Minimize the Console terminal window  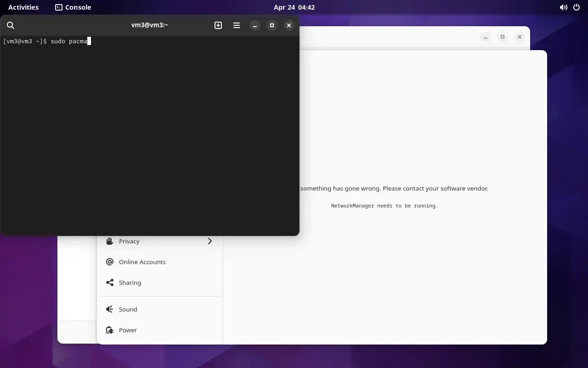255,25
